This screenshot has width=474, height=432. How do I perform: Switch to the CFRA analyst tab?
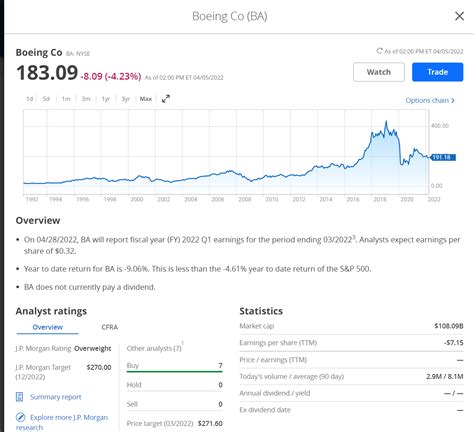tap(109, 327)
